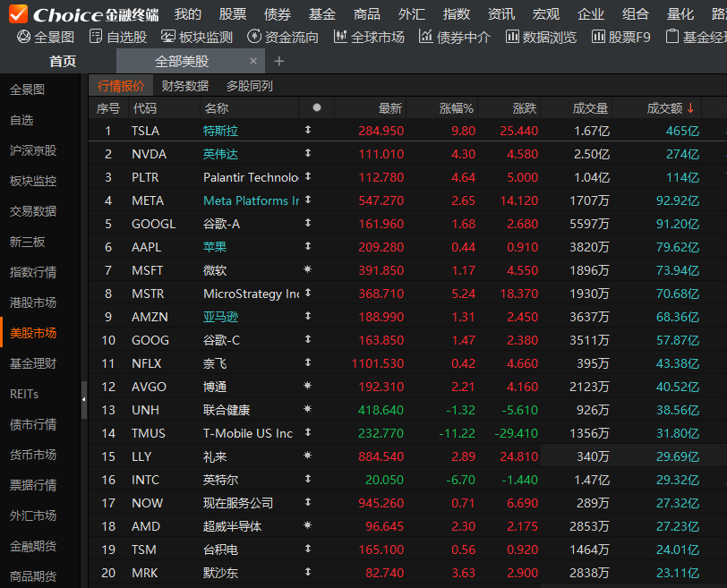Click the 资金流向 toolbar icon
The image size is (727, 588).
point(255,37)
